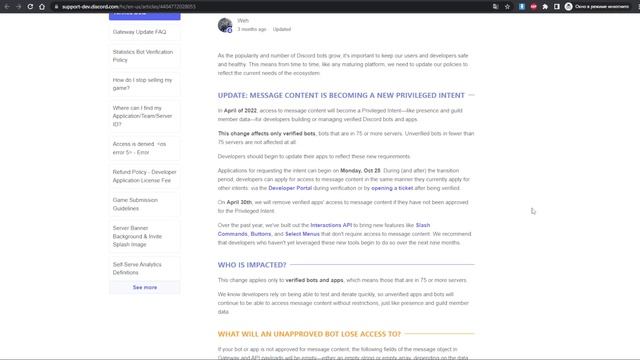
Task: Click the Updated label near author
Action: [282, 29]
